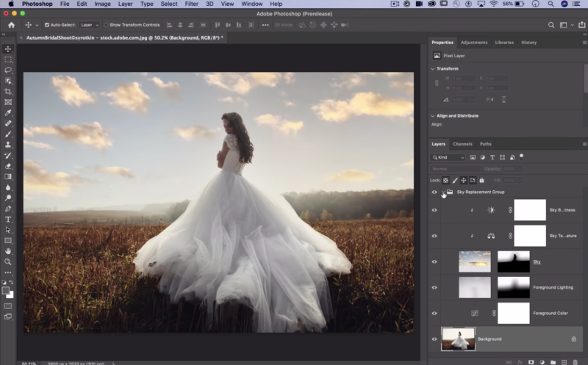Screen dimensions: 588x365
Task: Enable Show Transform Controls checkbox
Action: 107,25
